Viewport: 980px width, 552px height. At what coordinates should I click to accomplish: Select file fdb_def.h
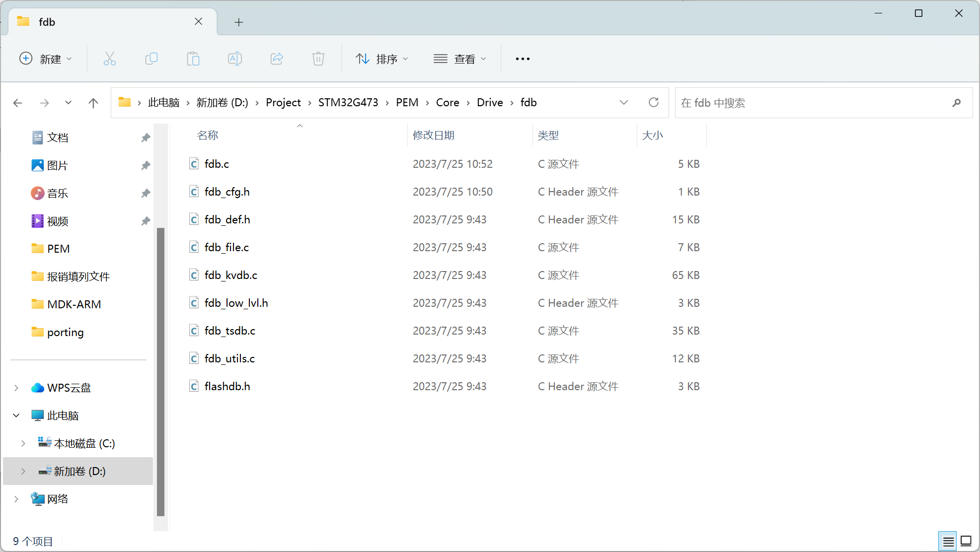pos(227,219)
